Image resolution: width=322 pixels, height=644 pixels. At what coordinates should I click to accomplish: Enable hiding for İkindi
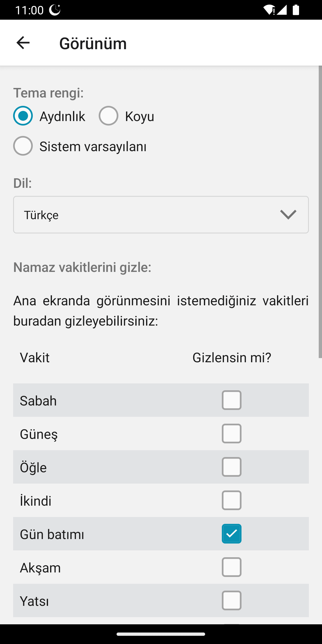(x=231, y=500)
